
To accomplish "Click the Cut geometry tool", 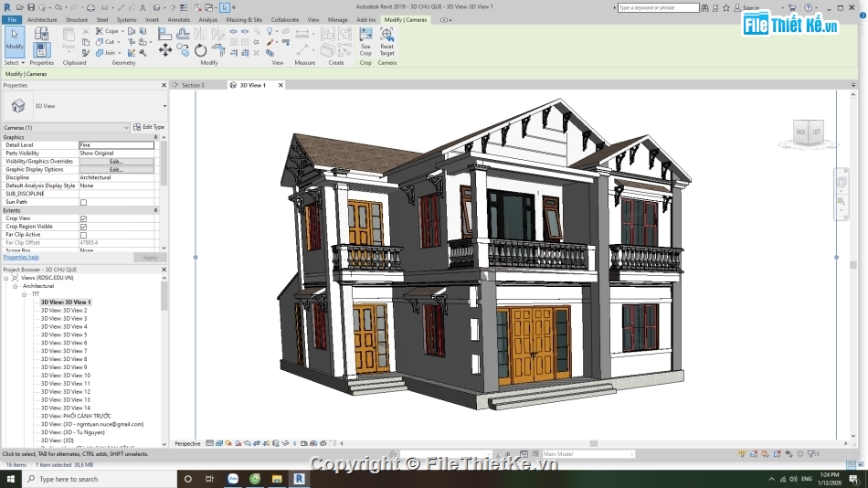I will tap(106, 42).
